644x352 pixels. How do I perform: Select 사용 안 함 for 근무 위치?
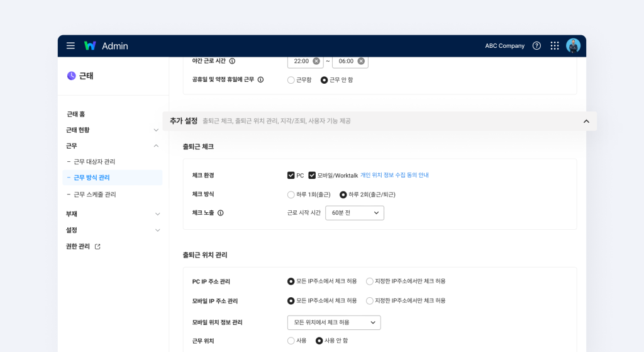319,341
